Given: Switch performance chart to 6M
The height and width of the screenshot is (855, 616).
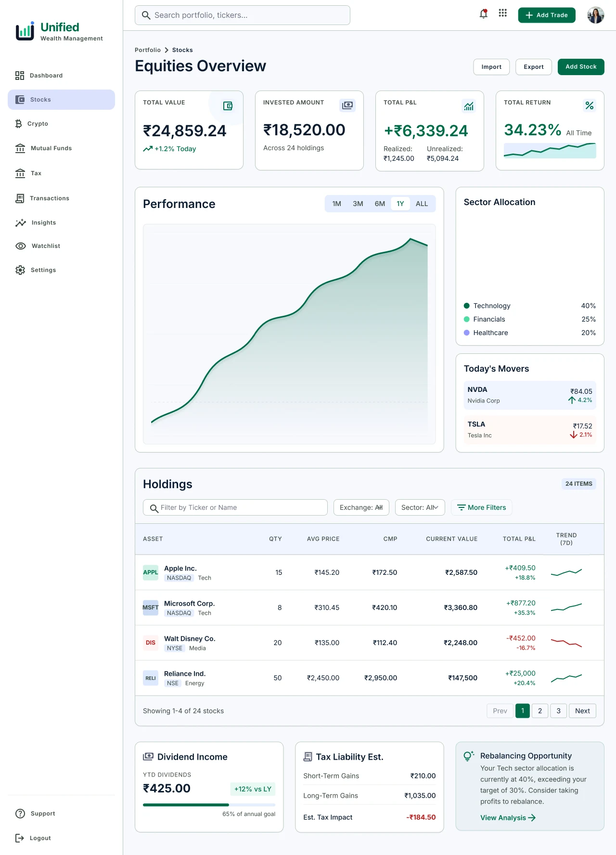Looking at the screenshot, I should pyautogui.click(x=380, y=204).
